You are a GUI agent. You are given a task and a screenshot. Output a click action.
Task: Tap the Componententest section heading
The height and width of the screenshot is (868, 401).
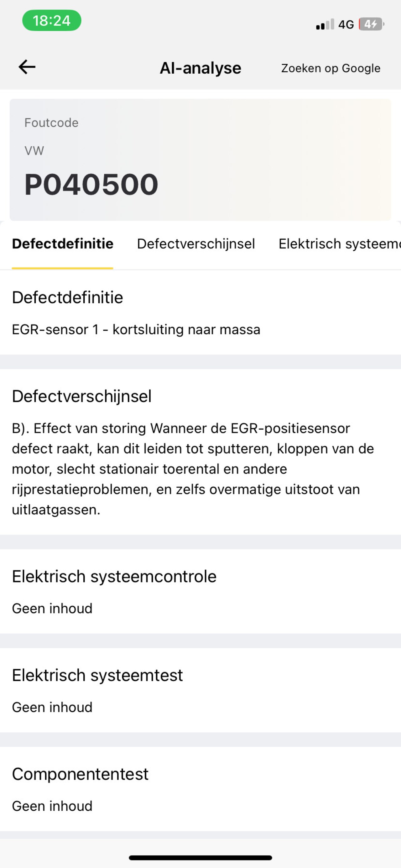click(80, 774)
